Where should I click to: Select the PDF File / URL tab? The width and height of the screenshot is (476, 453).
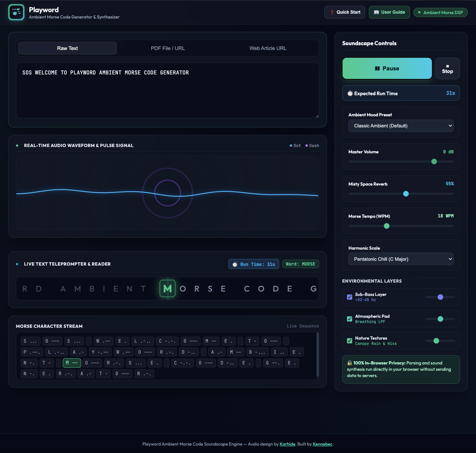point(168,48)
